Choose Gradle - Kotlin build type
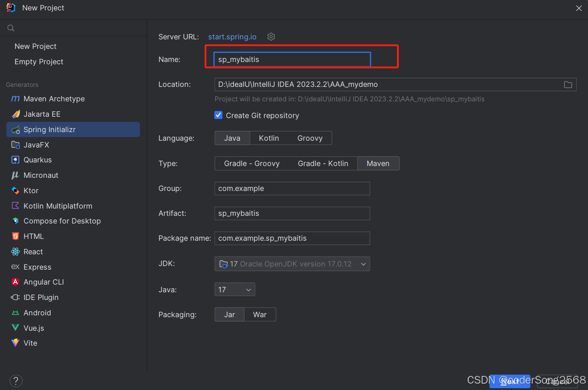 coord(323,163)
